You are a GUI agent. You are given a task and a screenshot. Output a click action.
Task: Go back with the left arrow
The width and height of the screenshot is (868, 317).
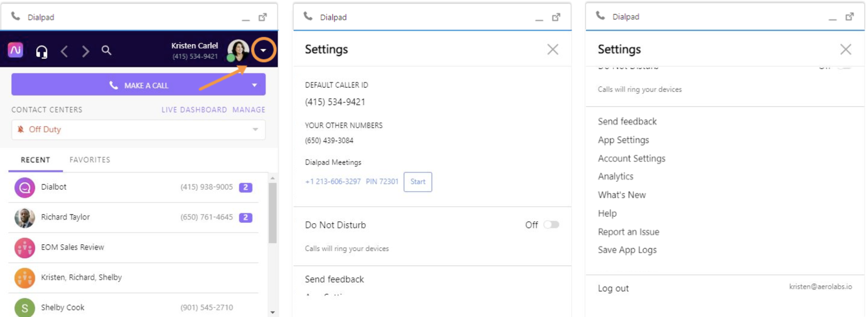[64, 51]
